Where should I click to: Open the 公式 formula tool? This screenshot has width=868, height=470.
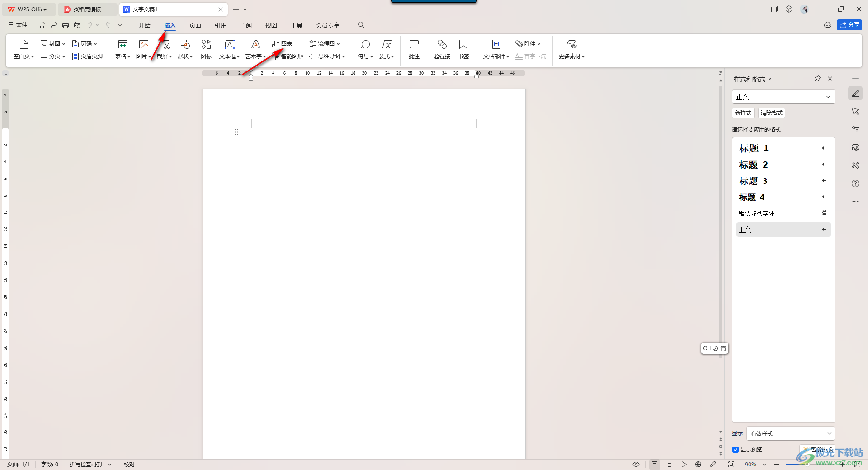tap(386, 49)
